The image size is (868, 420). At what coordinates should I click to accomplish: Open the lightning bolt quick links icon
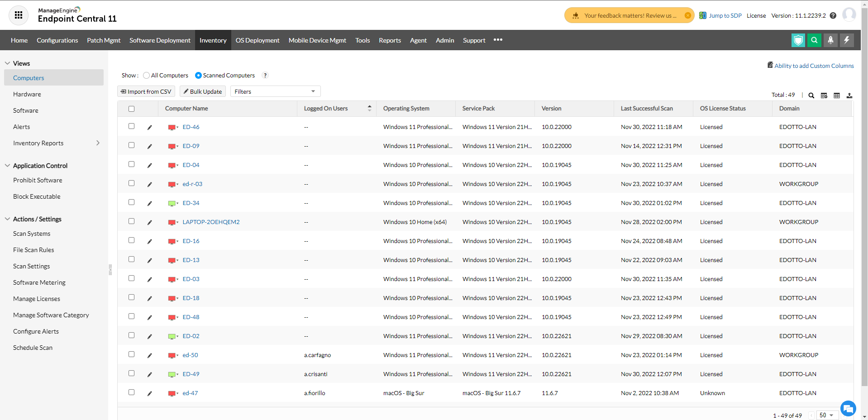847,40
